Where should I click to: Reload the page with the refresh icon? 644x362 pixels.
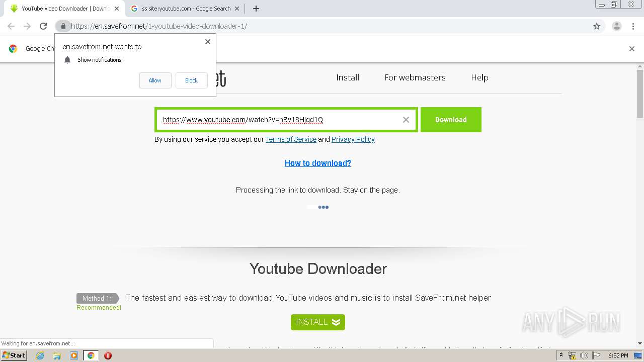pos(43,26)
